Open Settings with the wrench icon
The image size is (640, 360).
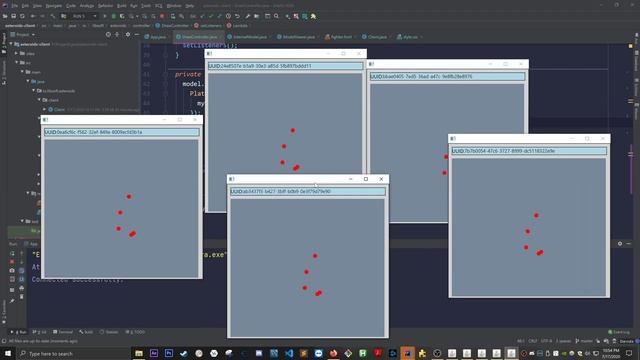tap(248, 16)
